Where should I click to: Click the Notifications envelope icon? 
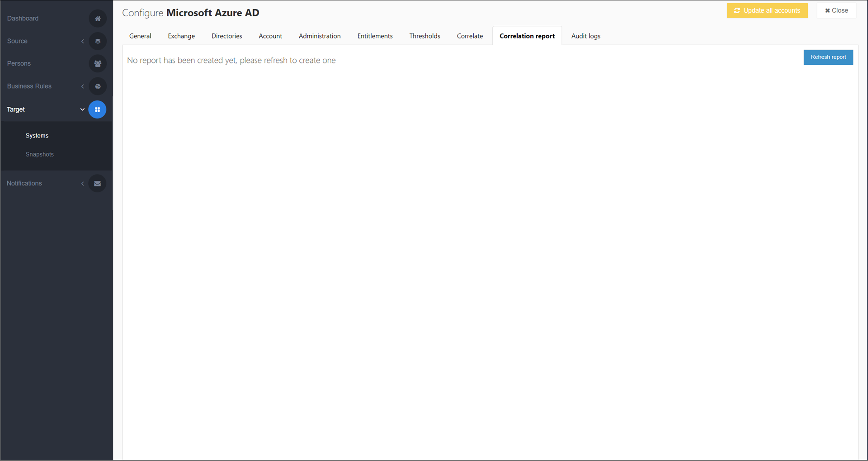point(97,184)
